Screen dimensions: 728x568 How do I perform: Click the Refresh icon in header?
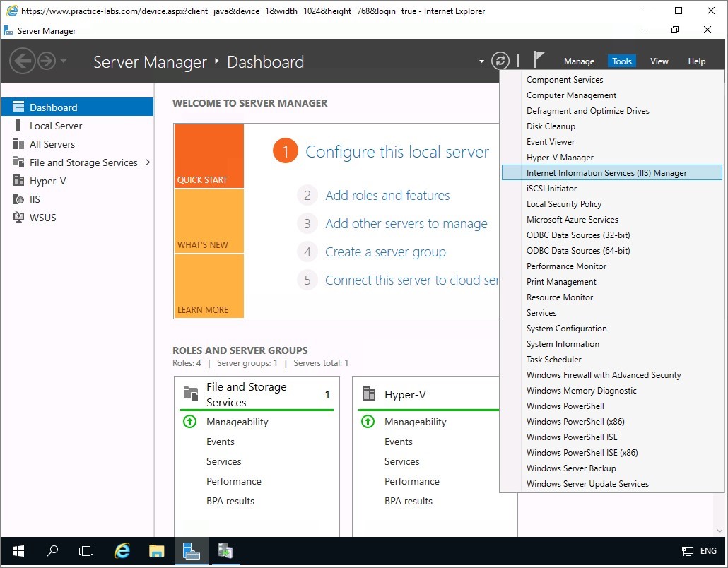(500, 61)
